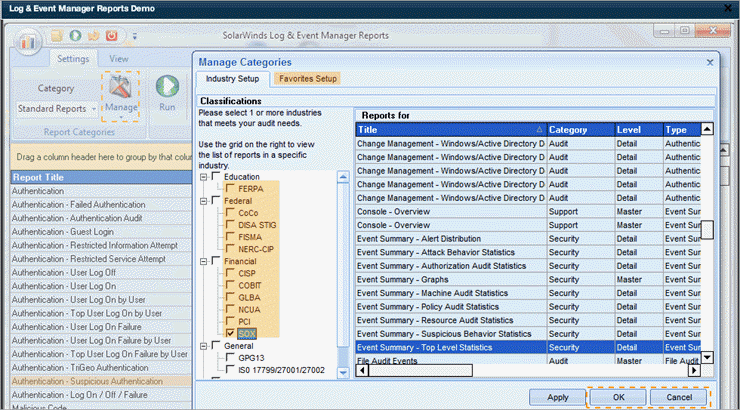This screenshot has width=740, height=410.
Task: Tick the FISMA checkbox under Federal
Action: [x=231, y=236]
